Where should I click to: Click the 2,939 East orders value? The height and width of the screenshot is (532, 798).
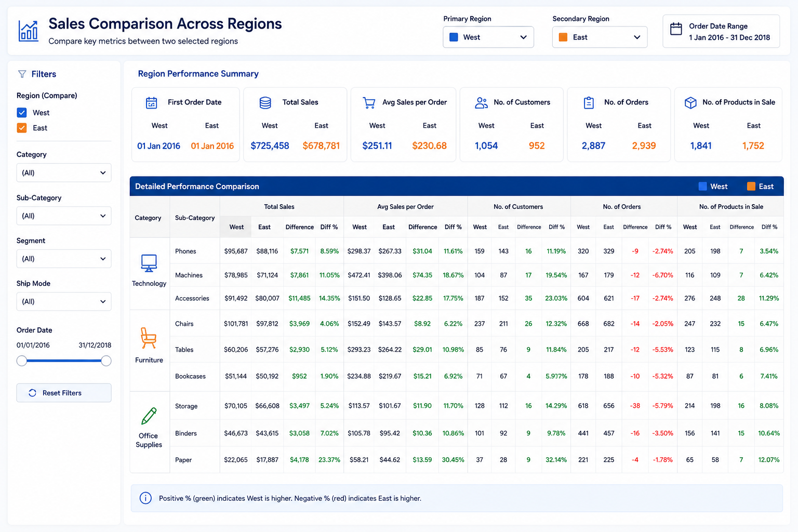pos(644,146)
